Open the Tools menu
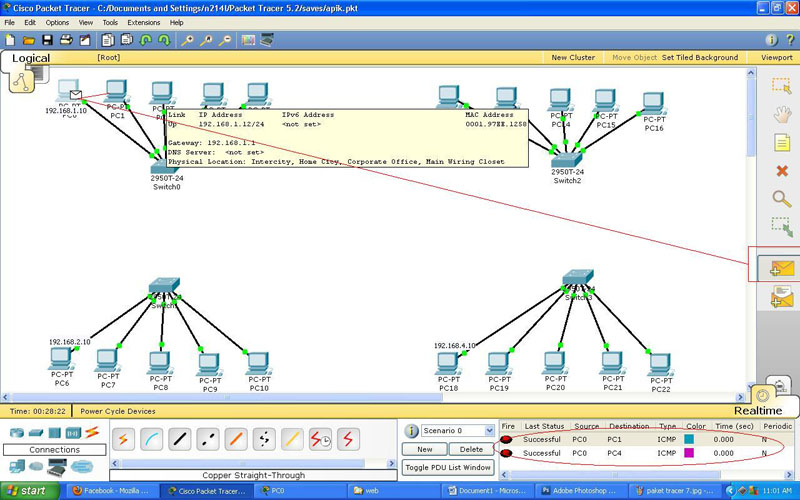 (x=110, y=22)
